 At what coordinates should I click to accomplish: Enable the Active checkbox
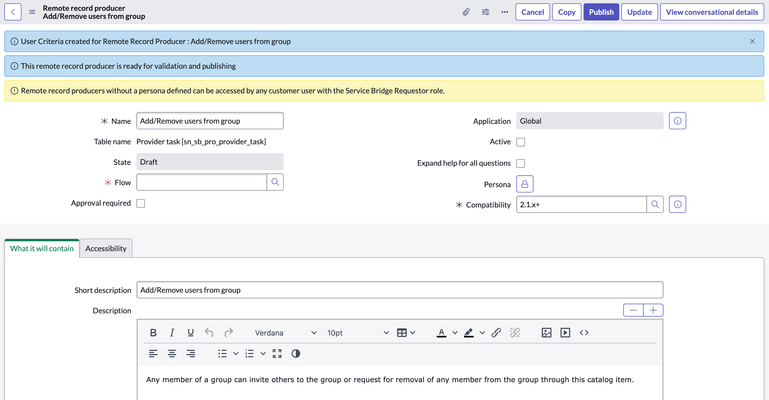521,142
